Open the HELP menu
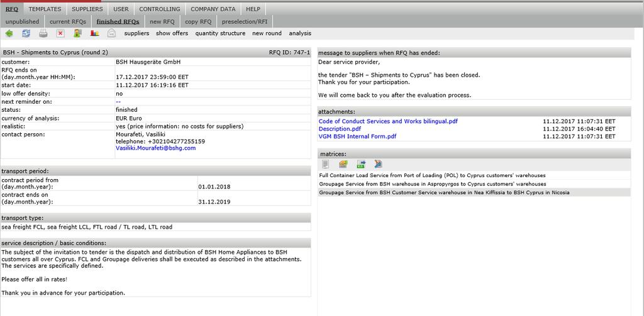 [253, 9]
